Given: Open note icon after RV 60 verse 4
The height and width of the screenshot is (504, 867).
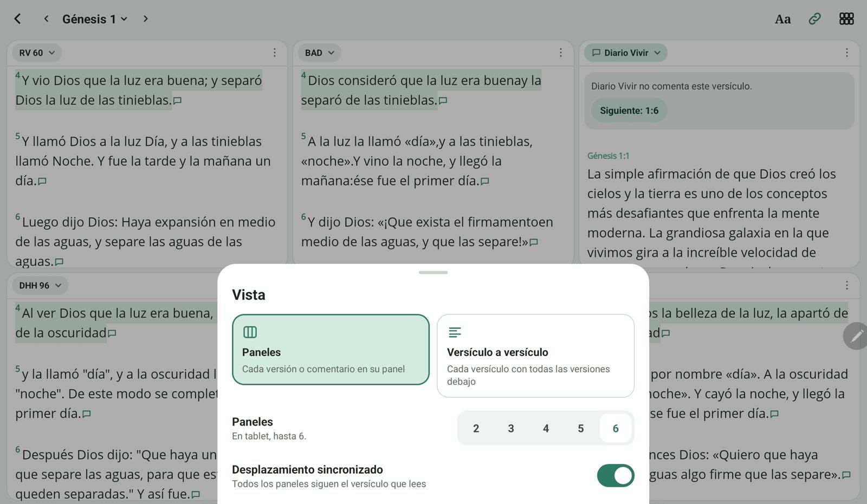Looking at the screenshot, I should pos(177,101).
